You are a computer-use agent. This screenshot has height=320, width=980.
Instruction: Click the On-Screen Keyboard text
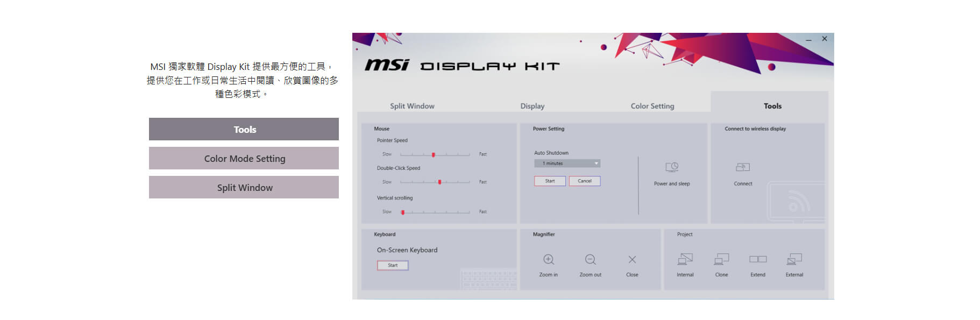407,250
